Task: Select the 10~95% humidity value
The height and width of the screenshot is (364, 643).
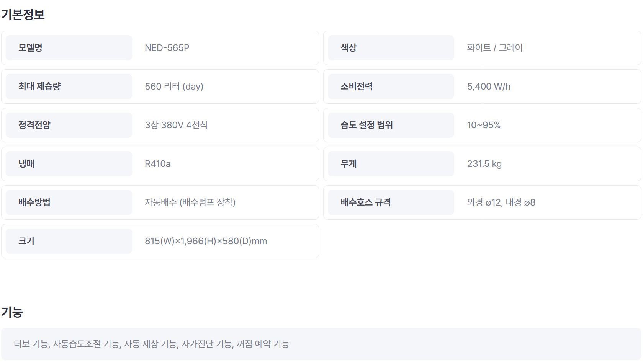Action: click(x=484, y=125)
